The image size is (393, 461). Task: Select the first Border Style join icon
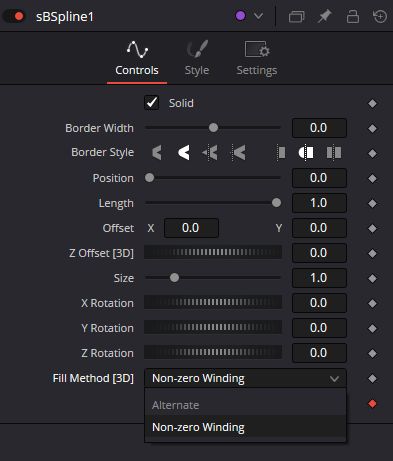pos(157,153)
